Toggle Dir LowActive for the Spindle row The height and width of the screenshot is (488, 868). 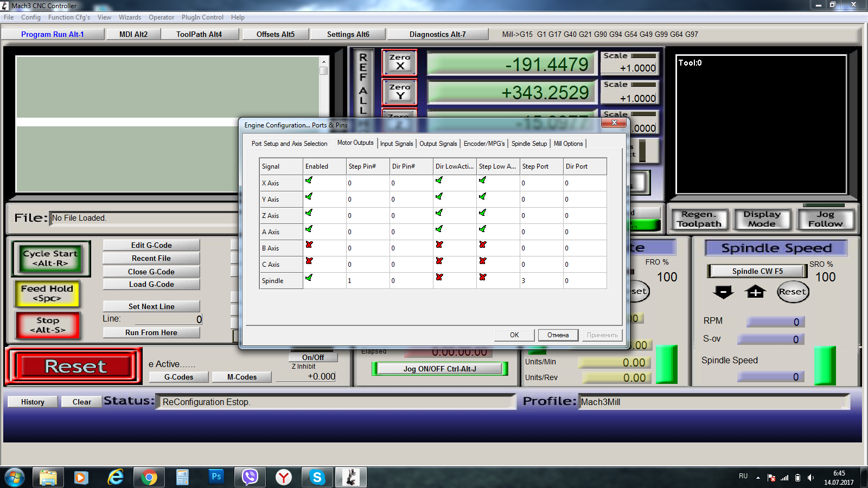439,278
